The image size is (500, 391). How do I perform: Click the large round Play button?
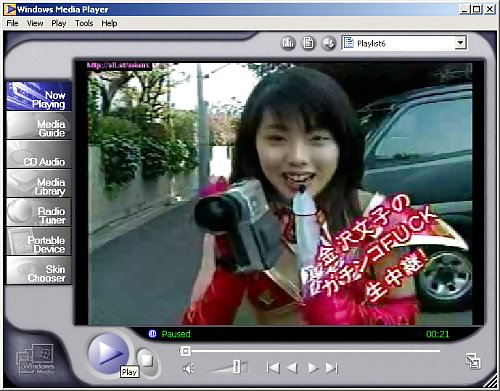pos(108,353)
